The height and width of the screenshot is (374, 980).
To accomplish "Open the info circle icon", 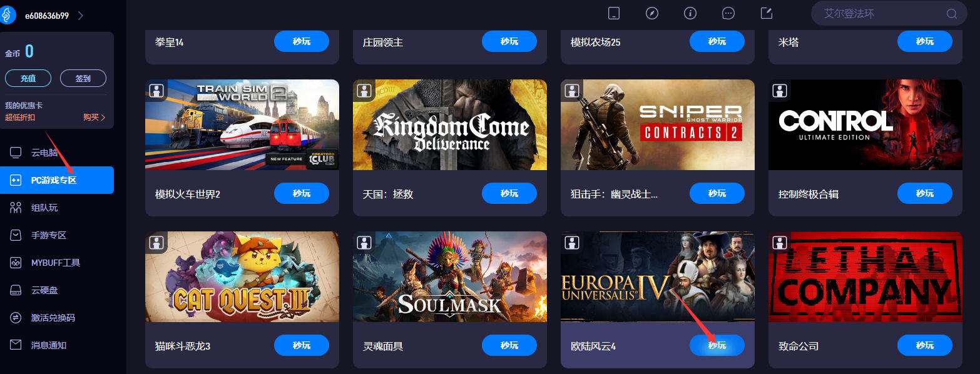I will pyautogui.click(x=690, y=13).
